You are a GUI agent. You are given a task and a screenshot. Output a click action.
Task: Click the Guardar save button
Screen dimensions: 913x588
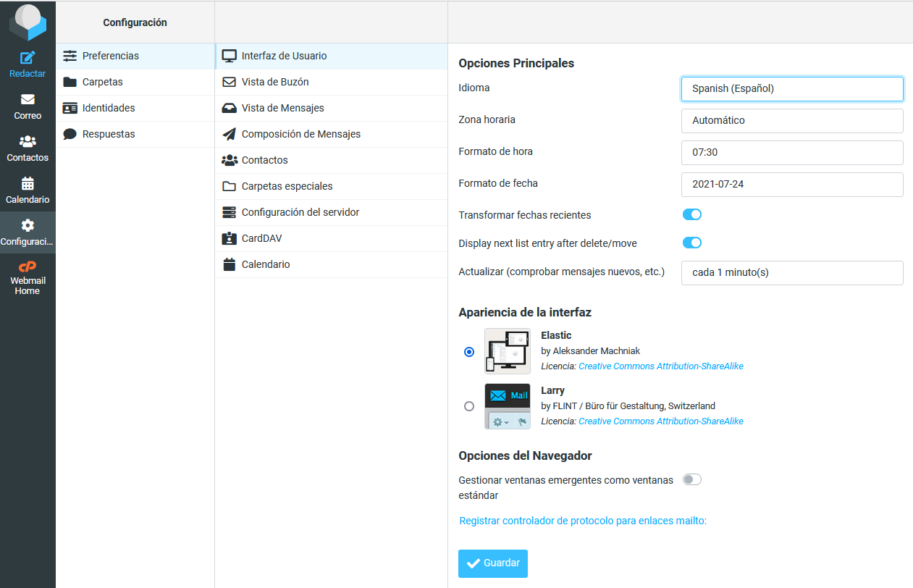coord(492,563)
